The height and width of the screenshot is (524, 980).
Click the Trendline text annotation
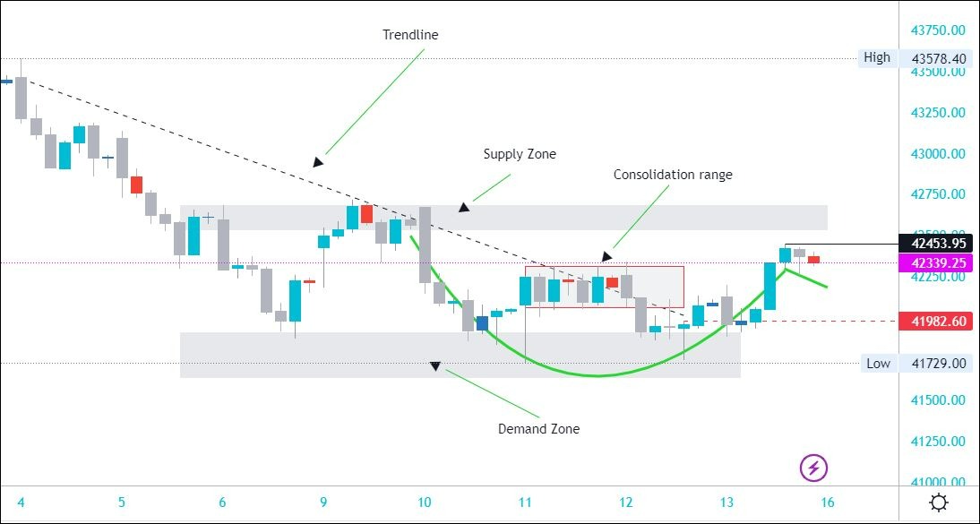coord(410,35)
